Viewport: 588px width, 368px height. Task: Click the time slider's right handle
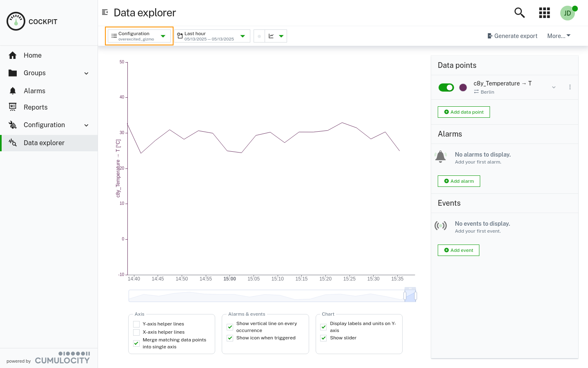pos(415,296)
